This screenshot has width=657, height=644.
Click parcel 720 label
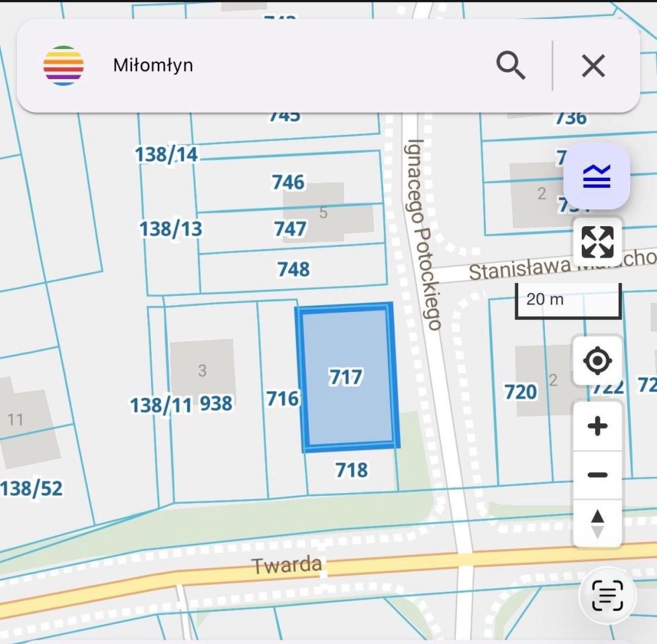pyautogui.click(x=520, y=392)
